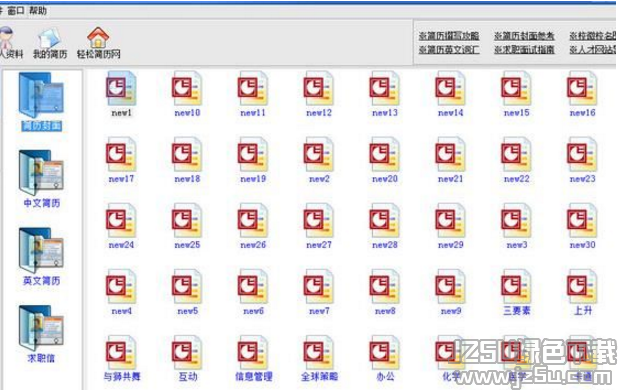This screenshot has width=618, height=390.
Task: Pick the new5 template icon
Action: tap(187, 293)
